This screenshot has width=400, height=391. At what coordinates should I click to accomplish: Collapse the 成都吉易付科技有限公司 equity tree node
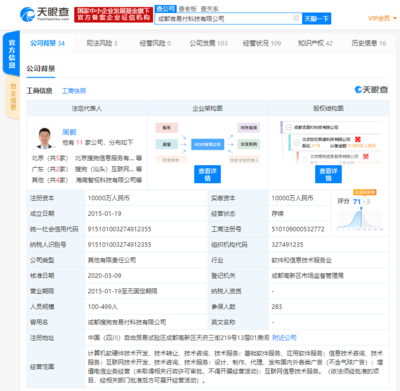pyautogui.click(x=288, y=127)
